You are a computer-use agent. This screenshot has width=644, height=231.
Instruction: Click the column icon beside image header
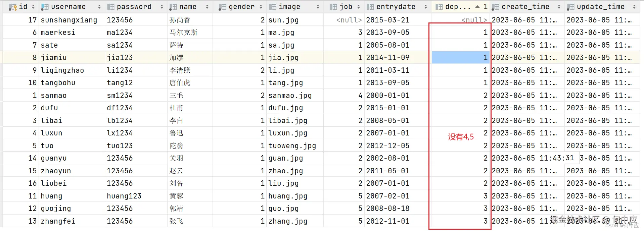click(273, 7)
